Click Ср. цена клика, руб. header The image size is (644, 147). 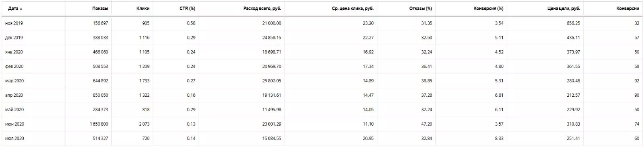353,8
